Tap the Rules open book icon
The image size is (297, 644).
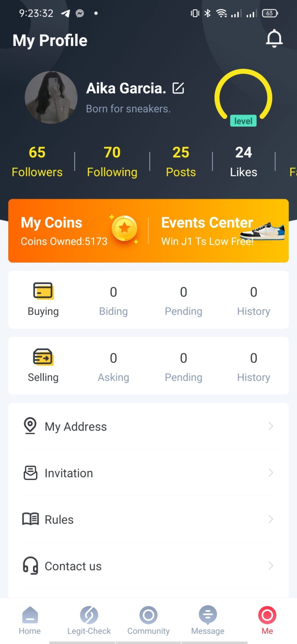click(x=30, y=519)
